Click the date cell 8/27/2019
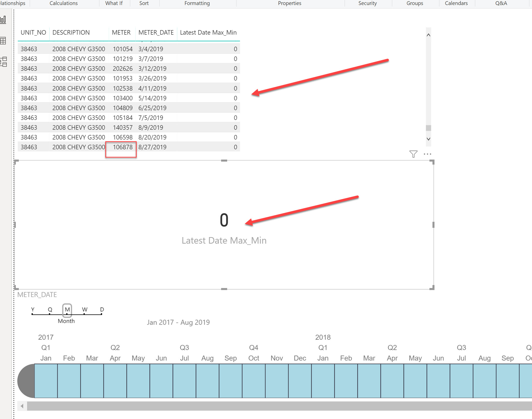 coord(152,147)
